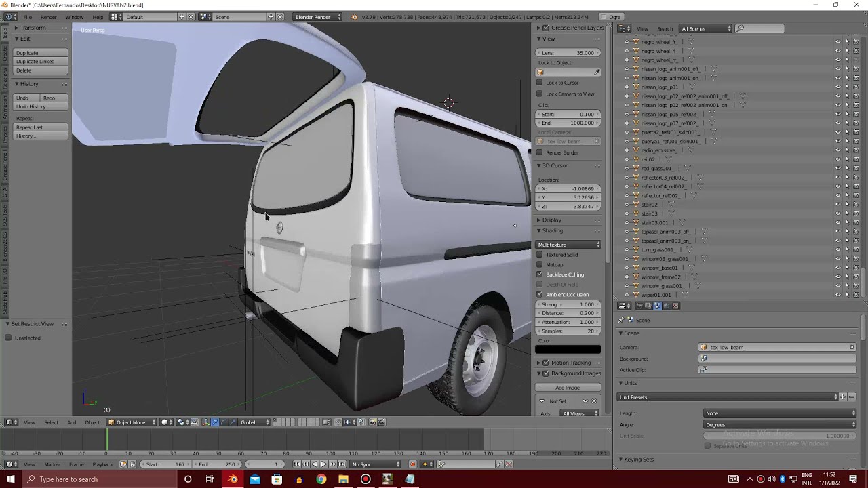This screenshot has height=488, width=868.
Task: Open the Multitexture shading dropdown
Action: (x=568, y=245)
